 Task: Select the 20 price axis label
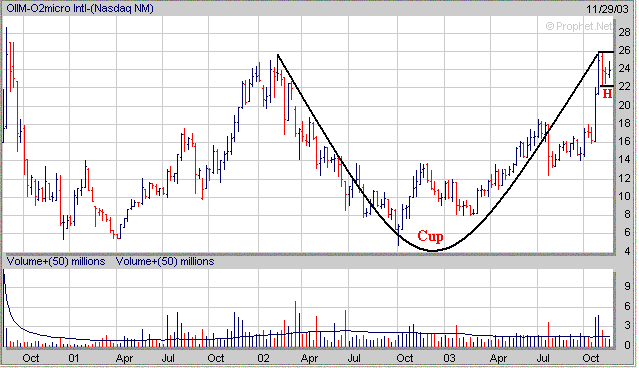tap(624, 105)
